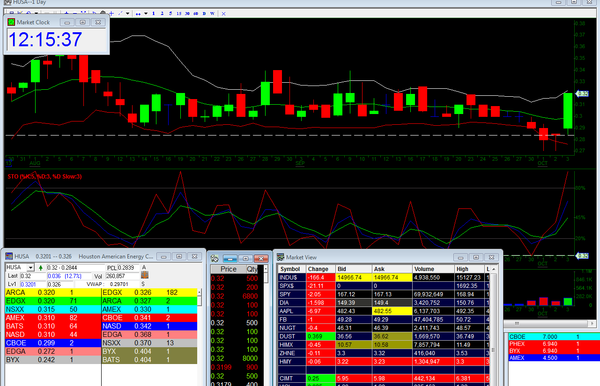The image size is (600, 386).
Task: Select the NSXX 0.315 bid row
Action: pyautogui.click(x=53, y=309)
